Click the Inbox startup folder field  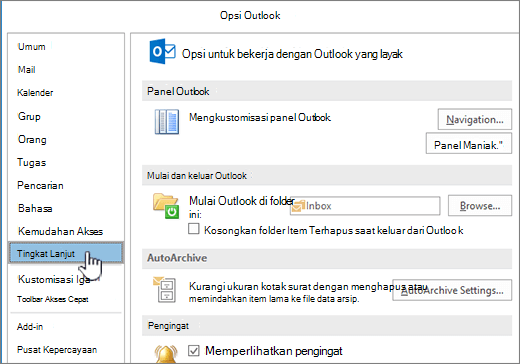365,206
